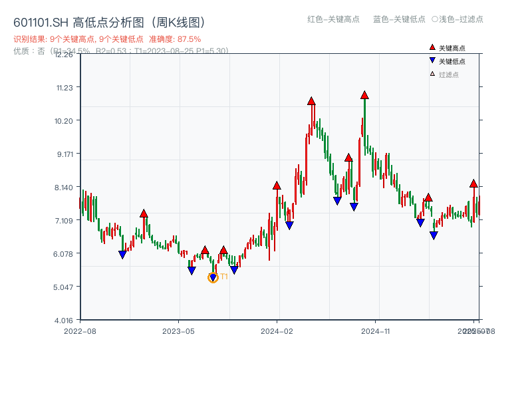The width and height of the screenshot is (532, 399).
Task: Select the red high marker near 9.171 in mid-2024
Action: coord(348,158)
